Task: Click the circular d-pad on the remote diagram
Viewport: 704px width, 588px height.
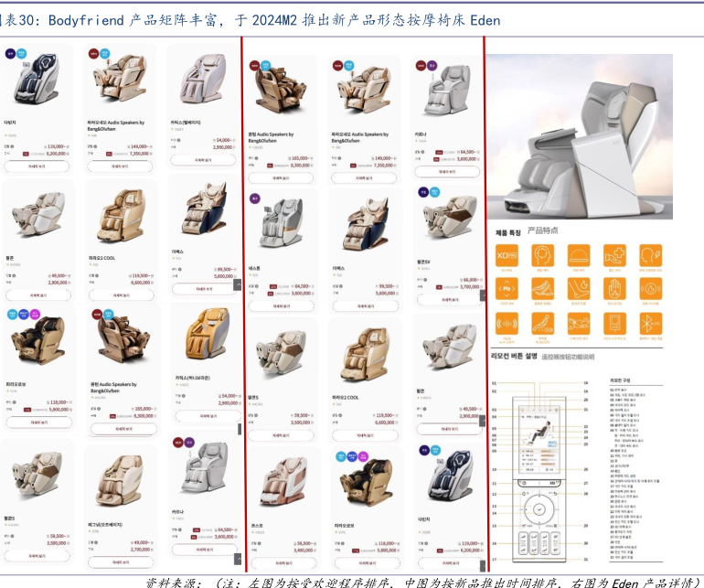Action: click(x=539, y=509)
